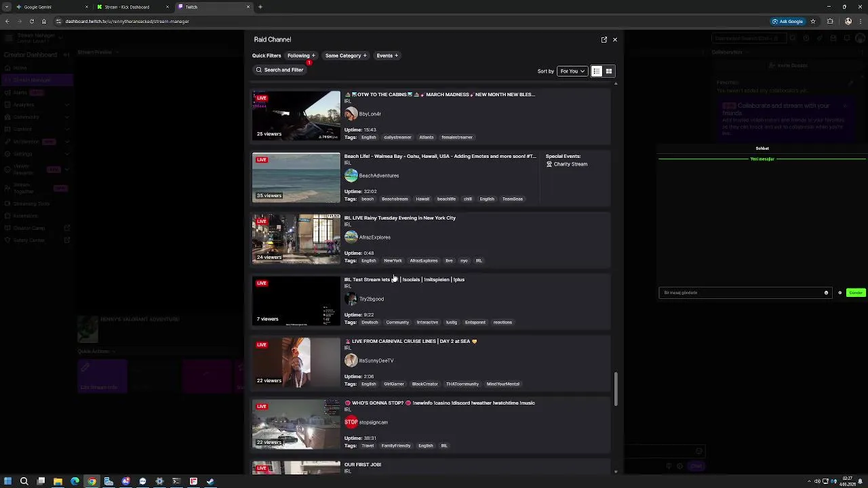Click ByLon4r channel avatar
Viewport: 868px width, 488px height.
click(351, 114)
